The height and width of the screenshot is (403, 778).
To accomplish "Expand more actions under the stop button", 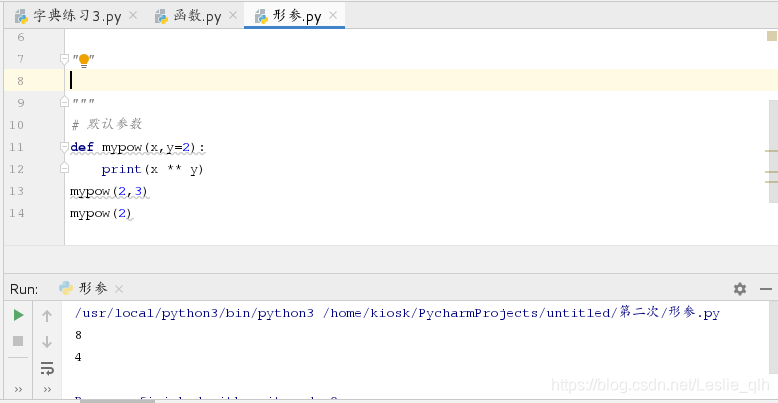I will [x=18, y=390].
